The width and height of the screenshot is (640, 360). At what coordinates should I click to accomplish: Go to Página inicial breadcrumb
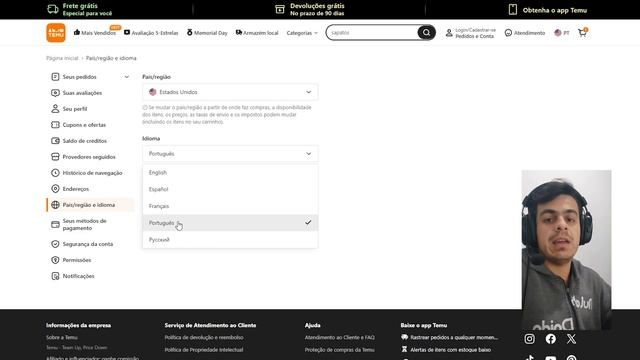click(62, 58)
